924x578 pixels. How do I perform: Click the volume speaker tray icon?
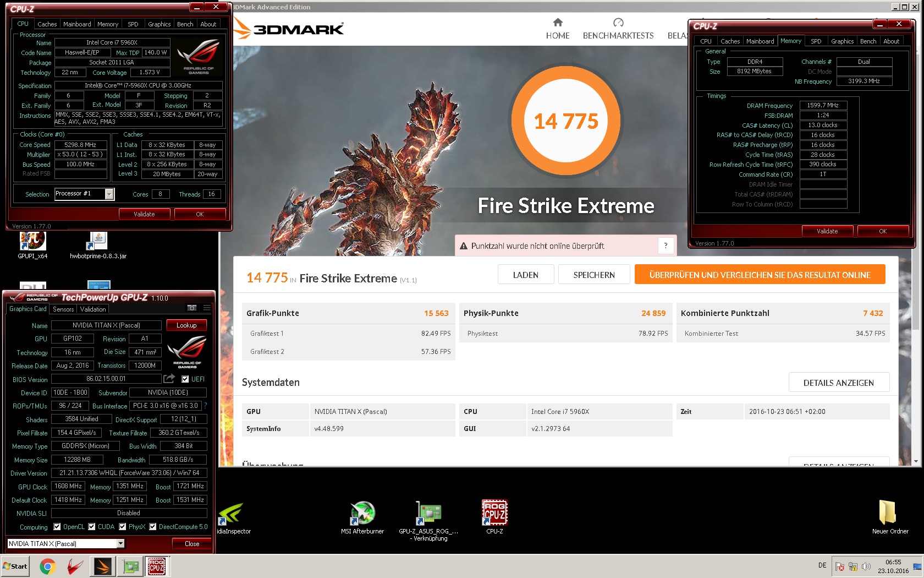(x=866, y=566)
